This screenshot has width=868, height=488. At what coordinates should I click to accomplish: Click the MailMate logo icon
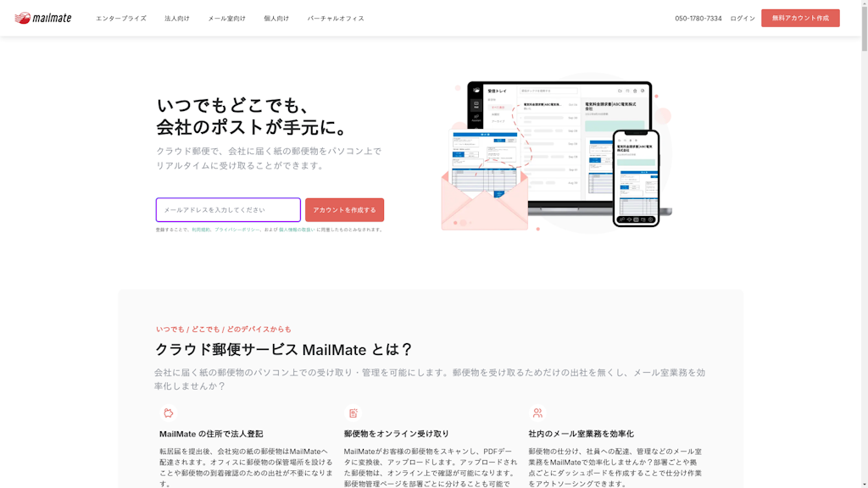coord(25,15)
